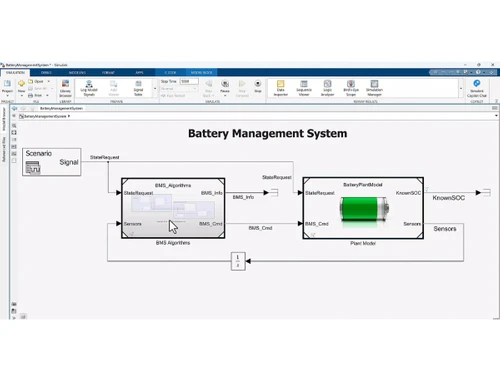Viewport: 500px width, 375px height.
Task: Click the green battery image
Action: pos(364,209)
